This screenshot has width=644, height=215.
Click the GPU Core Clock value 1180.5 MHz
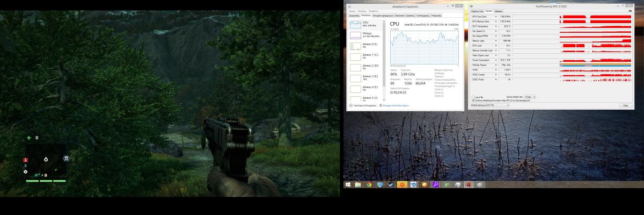pos(506,17)
